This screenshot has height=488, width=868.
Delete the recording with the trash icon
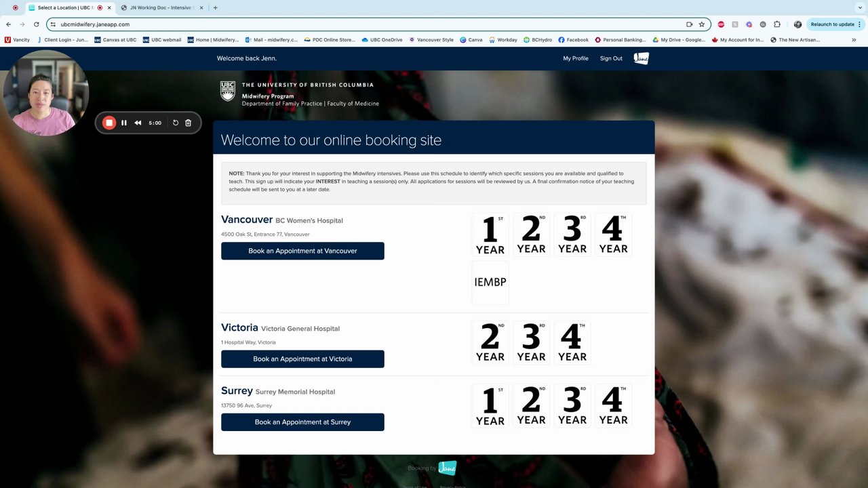coord(189,123)
